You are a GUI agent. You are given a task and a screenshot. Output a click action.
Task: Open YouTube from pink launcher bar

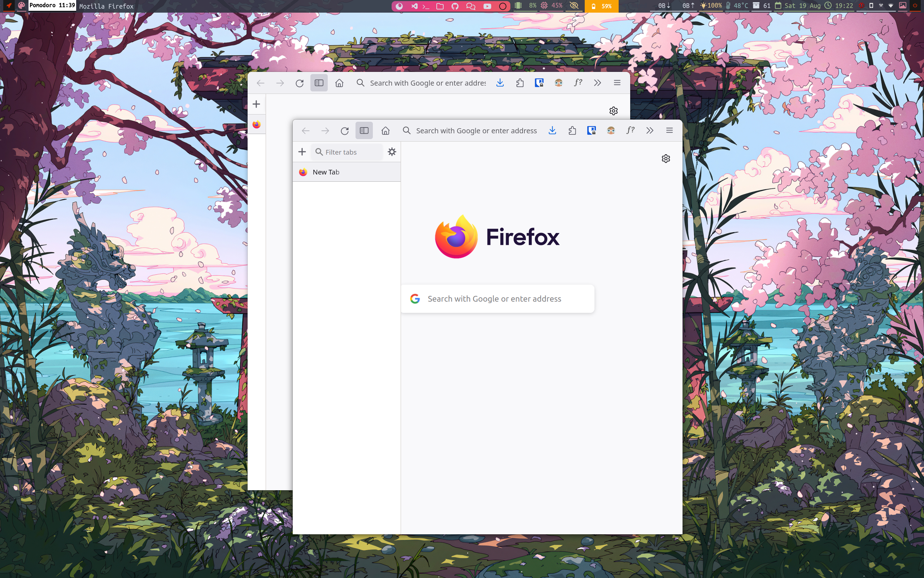[487, 6]
